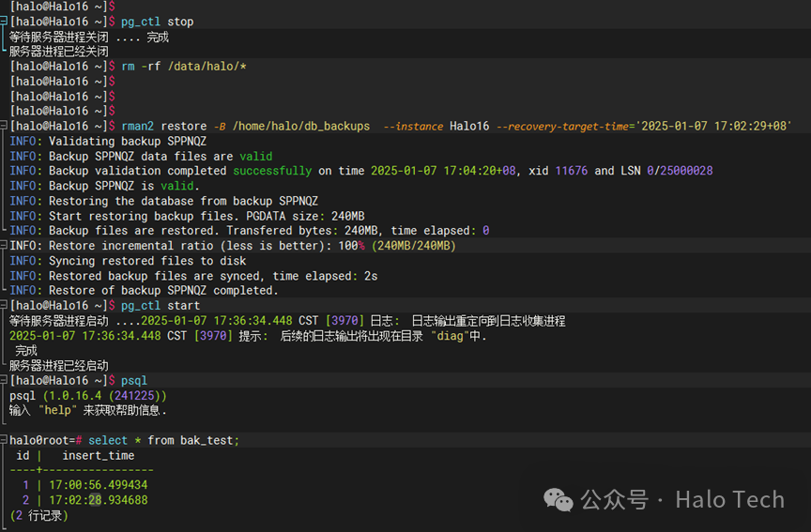Click the "/data/halo/*" path
This screenshot has width=811, height=532.
pos(207,67)
